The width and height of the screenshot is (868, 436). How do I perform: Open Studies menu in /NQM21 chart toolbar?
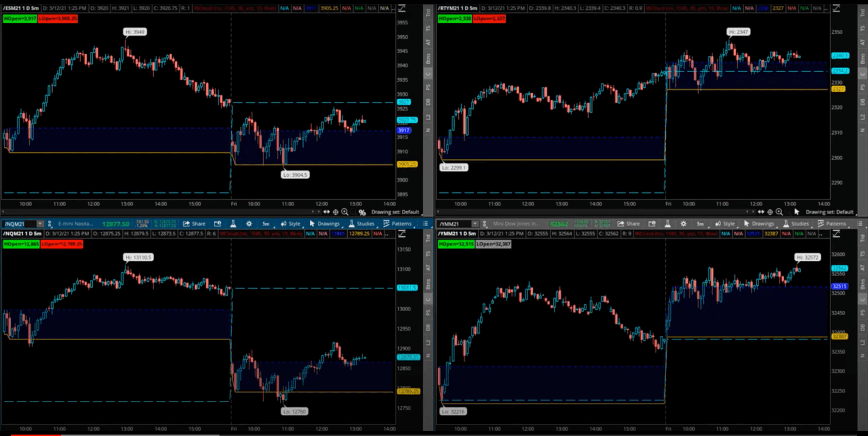tap(362, 223)
